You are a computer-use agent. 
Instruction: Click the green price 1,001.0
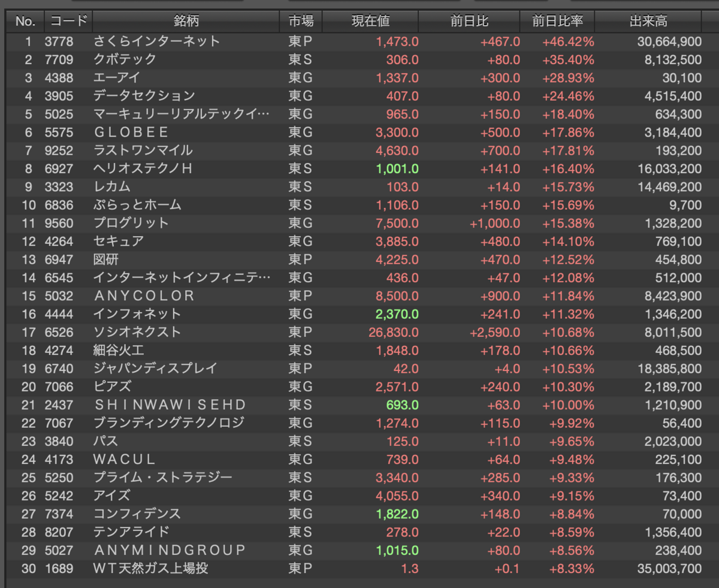coord(397,168)
